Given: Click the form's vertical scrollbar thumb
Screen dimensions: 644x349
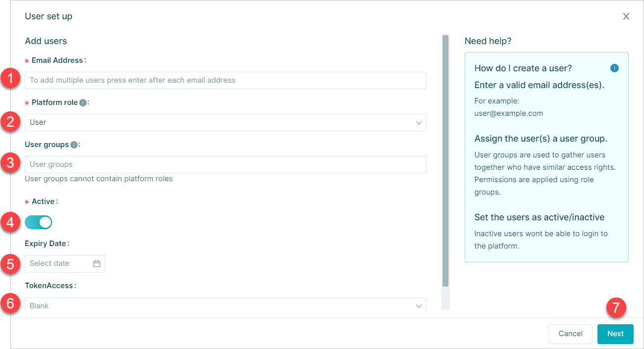Looking at the screenshot, I should 446,161.
